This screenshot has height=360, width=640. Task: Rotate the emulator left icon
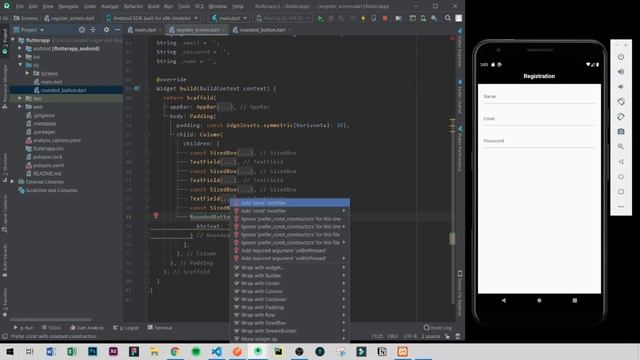click(x=621, y=102)
